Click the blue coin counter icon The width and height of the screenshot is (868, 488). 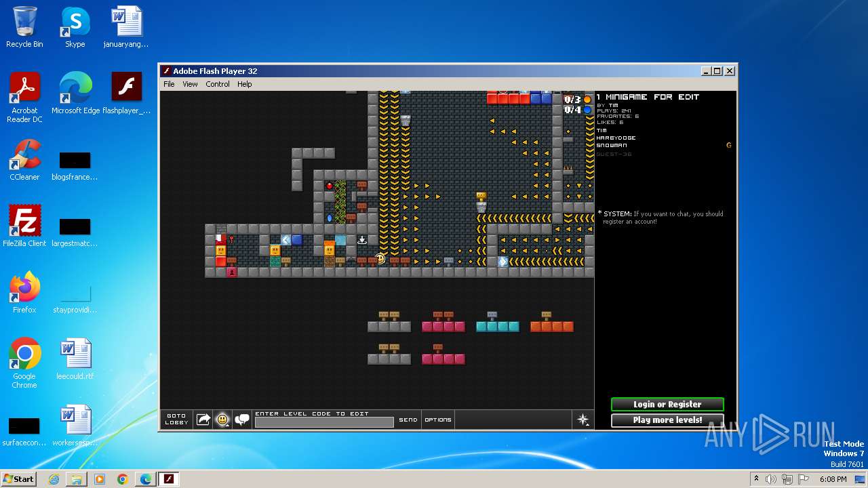pos(587,110)
